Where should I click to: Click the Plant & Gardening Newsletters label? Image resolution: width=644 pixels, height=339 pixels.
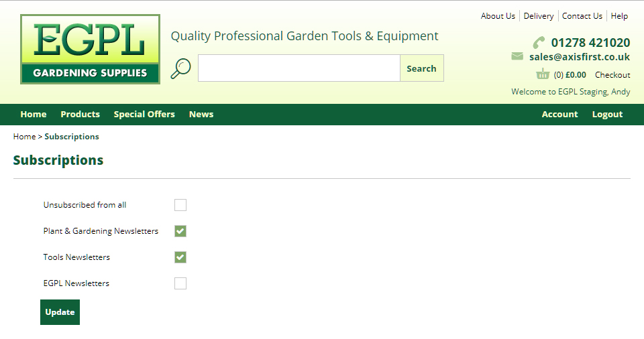pyautogui.click(x=101, y=231)
